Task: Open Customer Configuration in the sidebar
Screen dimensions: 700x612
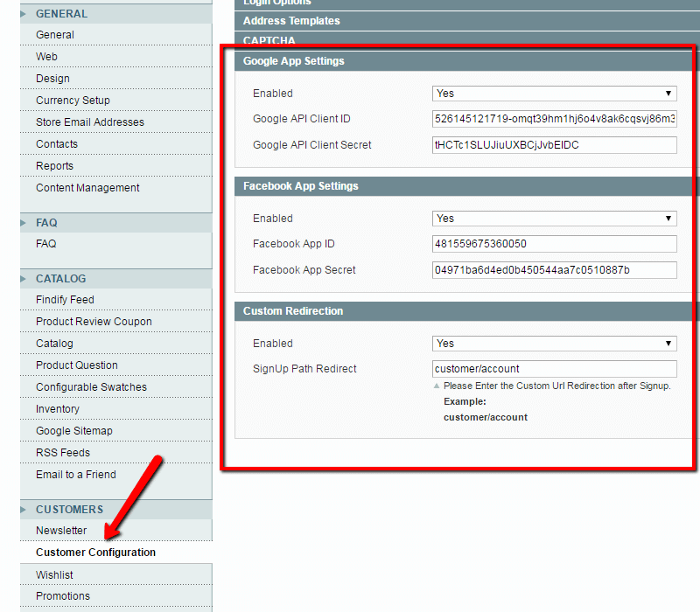Action: (x=95, y=553)
